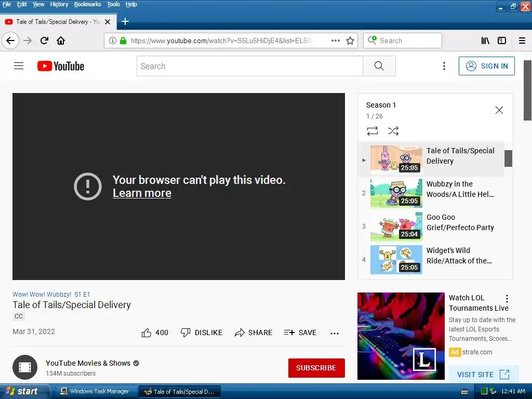Click the strafe.com ad domain text
532x399 pixels.
[x=477, y=352]
